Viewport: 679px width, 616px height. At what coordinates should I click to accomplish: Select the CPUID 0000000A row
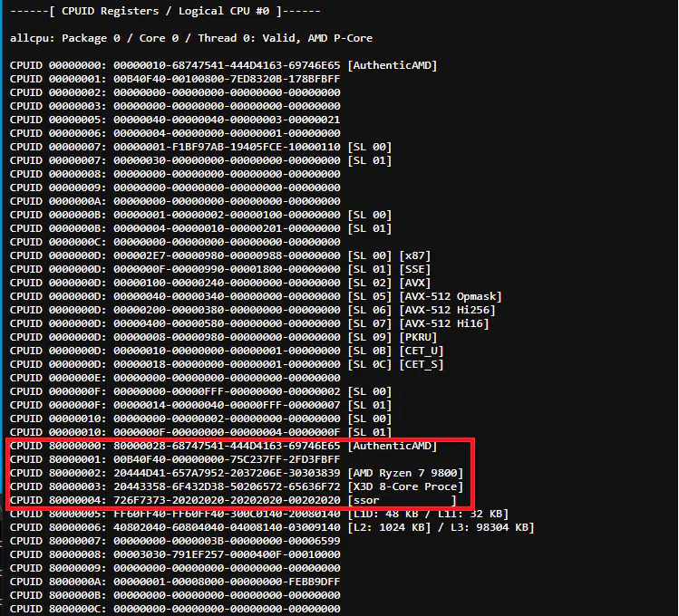(175, 201)
